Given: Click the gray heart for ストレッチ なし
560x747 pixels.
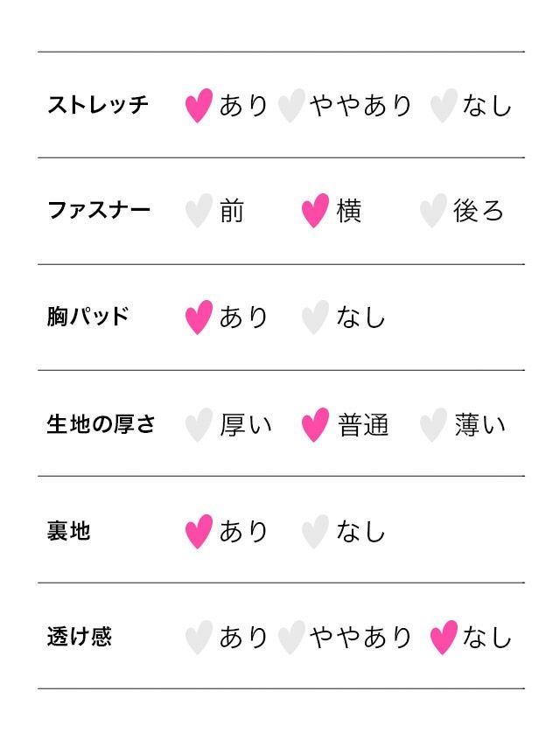Looking at the screenshot, I should (x=444, y=105).
